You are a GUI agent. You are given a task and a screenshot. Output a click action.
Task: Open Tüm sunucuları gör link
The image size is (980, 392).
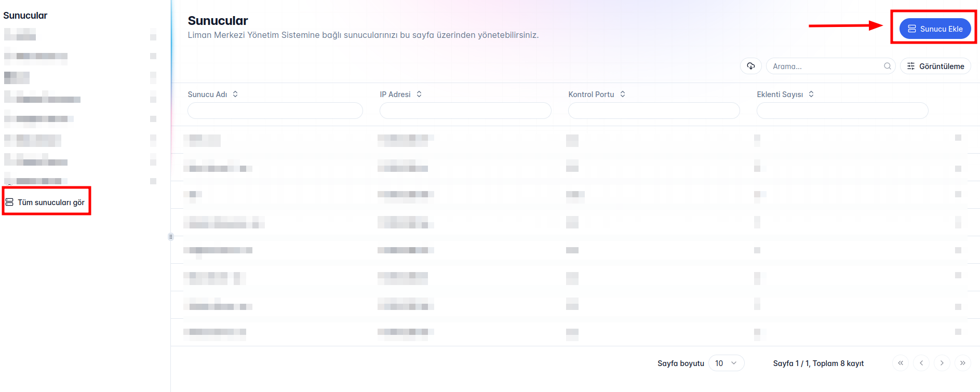[x=46, y=202]
